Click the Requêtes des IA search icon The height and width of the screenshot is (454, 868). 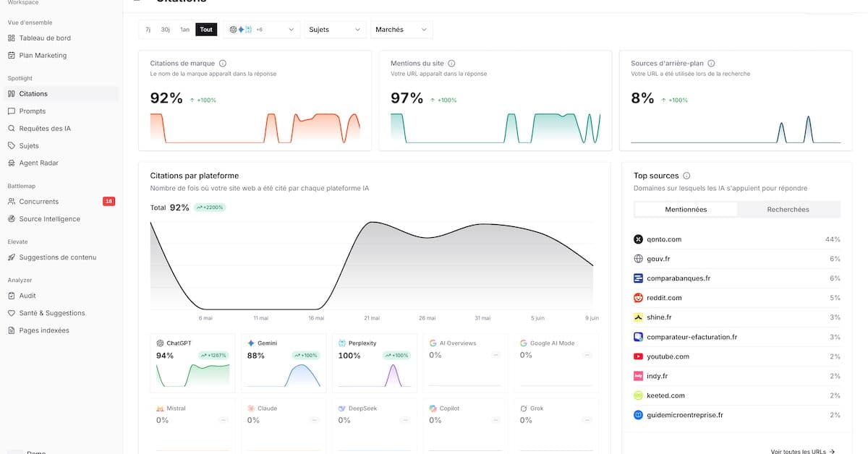[x=12, y=129]
